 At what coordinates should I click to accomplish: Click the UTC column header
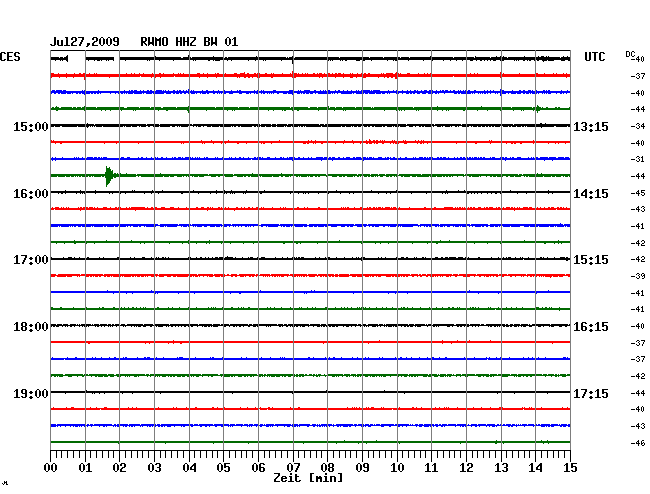pos(594,57)
